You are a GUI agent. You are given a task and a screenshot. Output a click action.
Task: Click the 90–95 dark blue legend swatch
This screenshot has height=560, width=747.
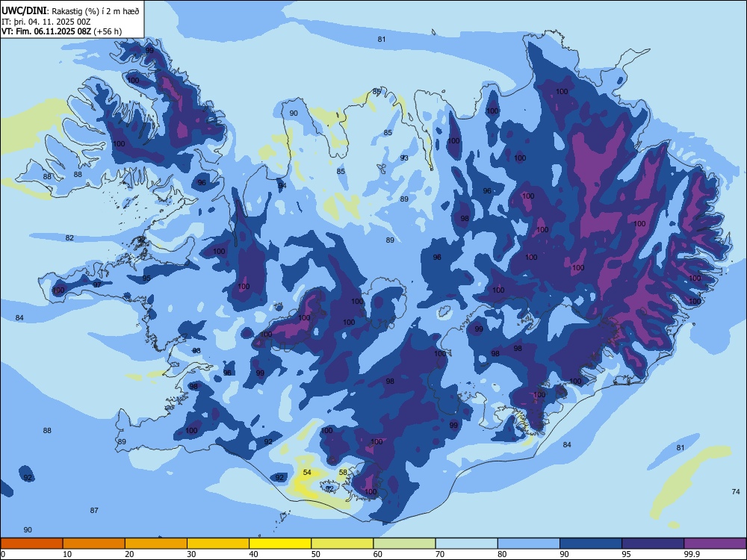[591, 544]
